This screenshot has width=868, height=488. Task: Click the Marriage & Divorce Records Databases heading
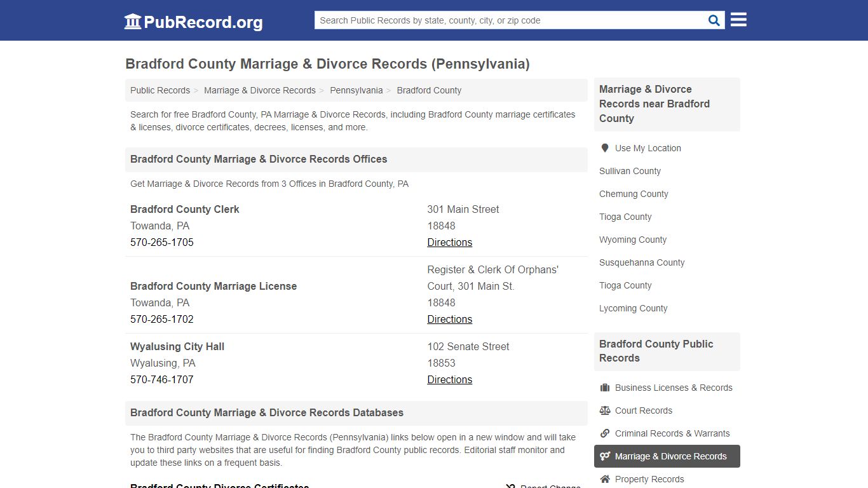(267, 412)
